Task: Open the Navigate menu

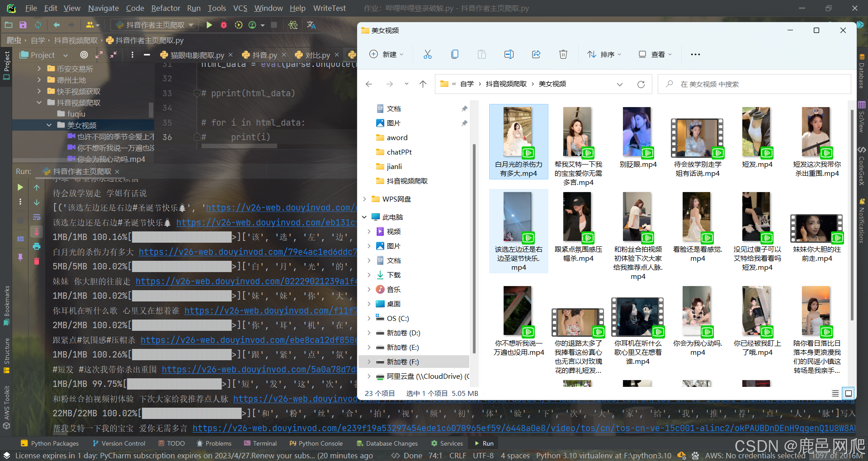Action: click(104, 8)
